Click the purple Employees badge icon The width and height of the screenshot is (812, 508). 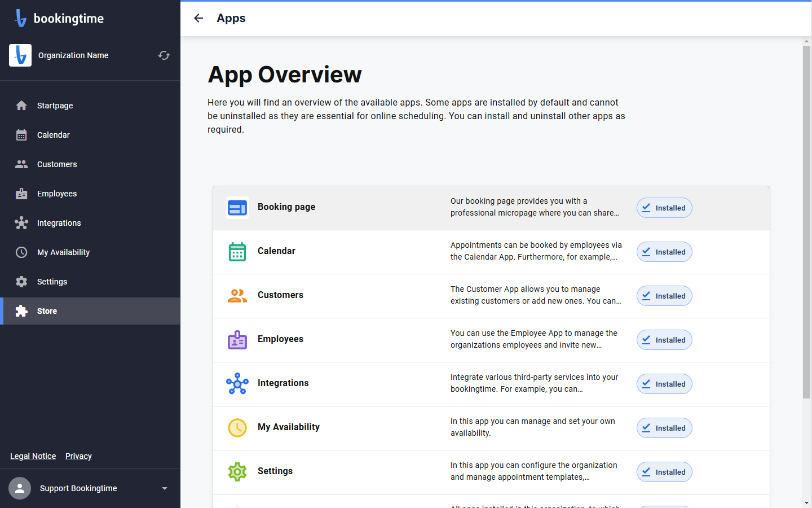point(237,340)
